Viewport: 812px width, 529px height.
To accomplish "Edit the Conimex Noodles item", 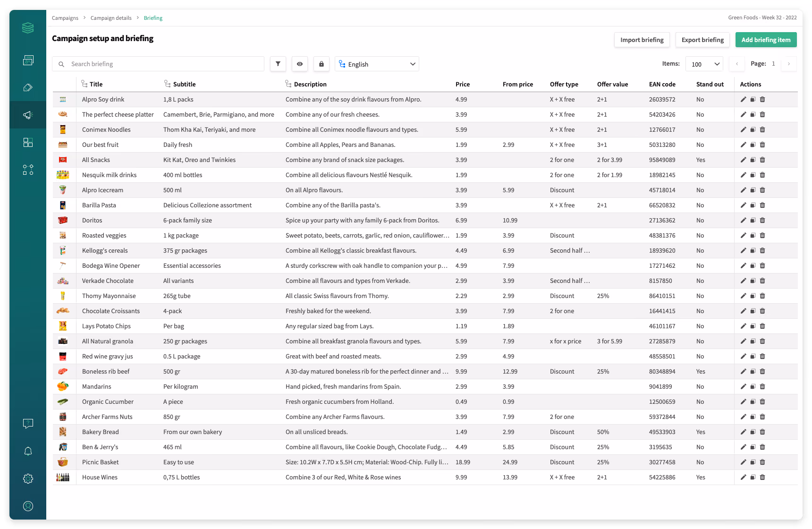I will click(743, 129).
